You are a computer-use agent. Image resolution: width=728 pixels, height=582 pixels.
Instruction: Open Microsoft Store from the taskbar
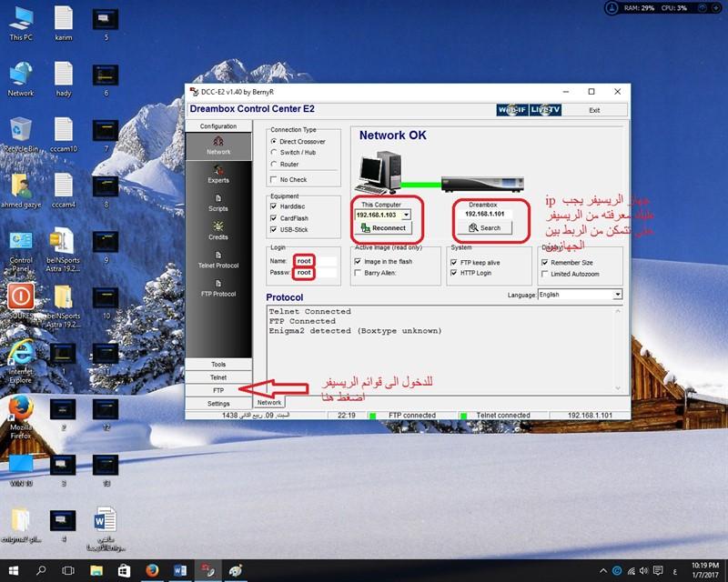click(x=124, y=570)
